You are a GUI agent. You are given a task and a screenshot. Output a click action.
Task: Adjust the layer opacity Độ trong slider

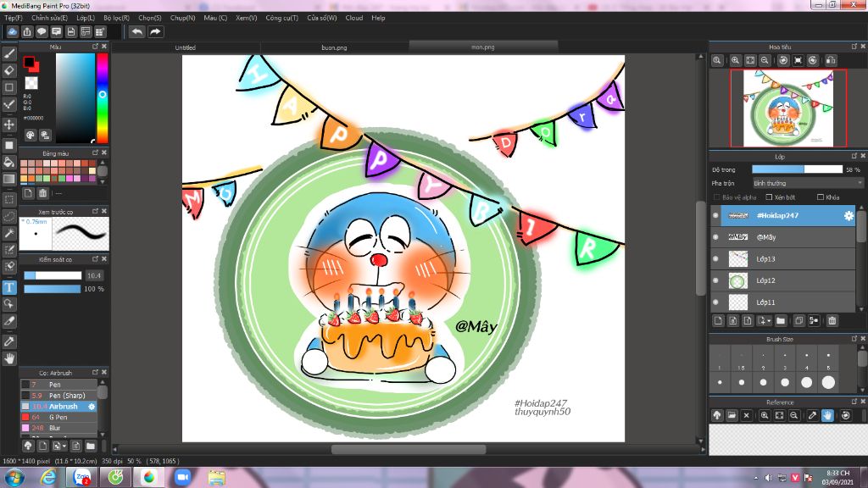point(797,169)
